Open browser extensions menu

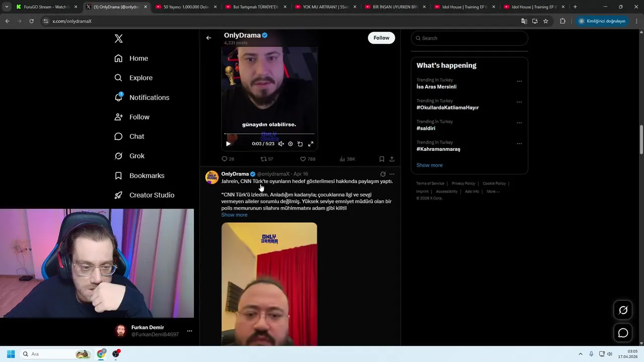(562, 21)
